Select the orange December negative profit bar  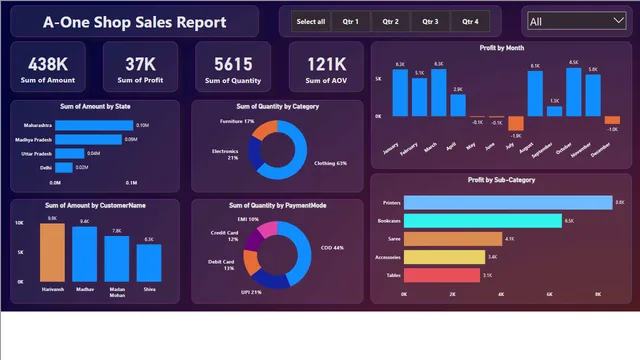click(x=612, y=120)
